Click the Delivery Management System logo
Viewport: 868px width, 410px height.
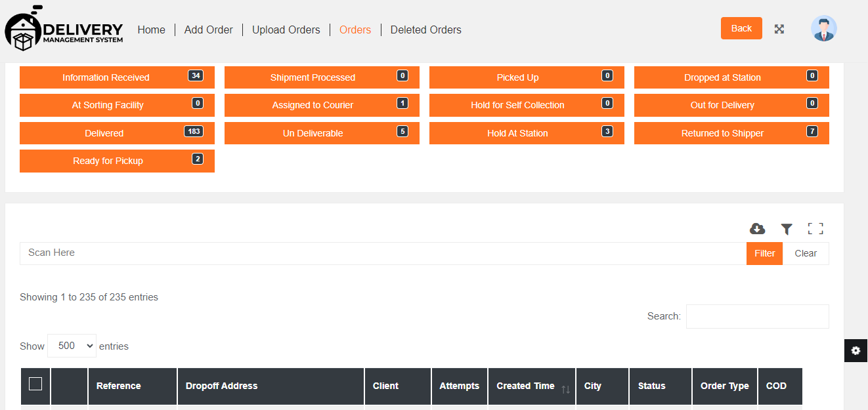[64, 30]
